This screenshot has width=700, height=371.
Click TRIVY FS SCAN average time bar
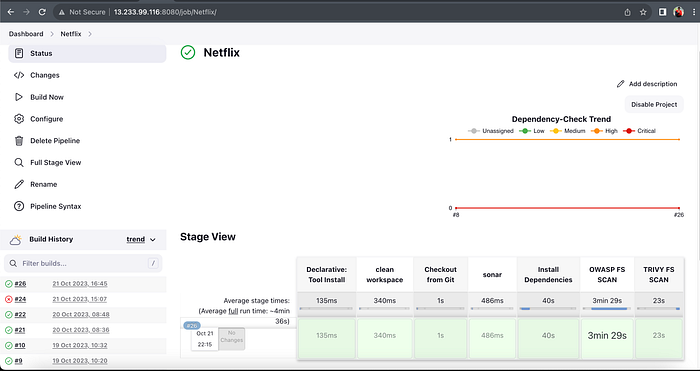[x=658, y=308]
